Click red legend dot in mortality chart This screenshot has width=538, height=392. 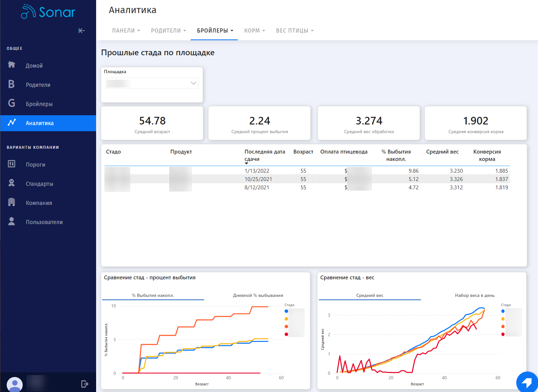[286, 334]
